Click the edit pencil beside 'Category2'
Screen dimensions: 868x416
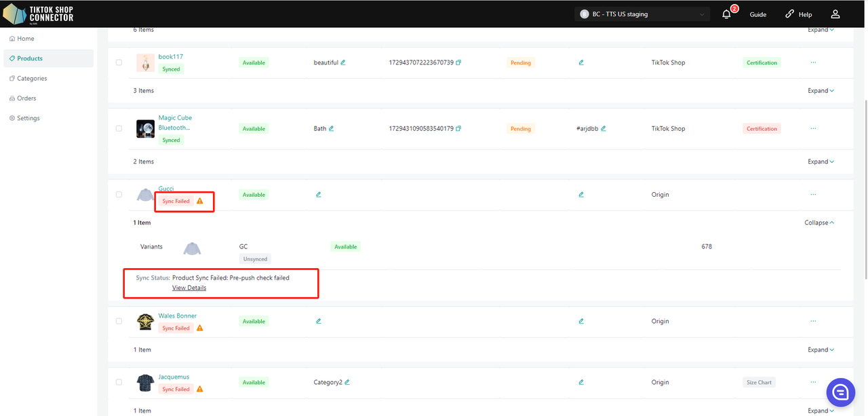click(x=347, y=382)
